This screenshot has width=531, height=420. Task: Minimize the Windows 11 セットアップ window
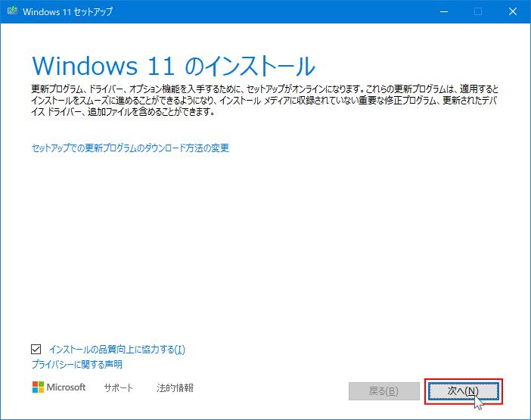(444, 11)
